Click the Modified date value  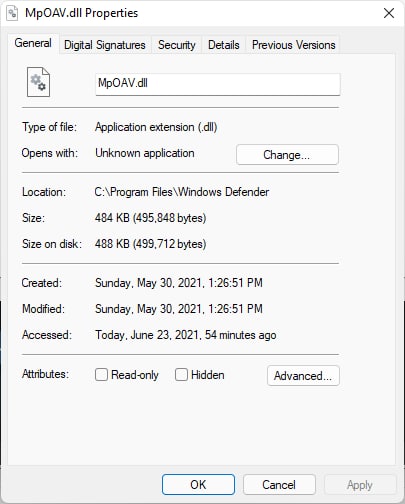coord(179,309)
